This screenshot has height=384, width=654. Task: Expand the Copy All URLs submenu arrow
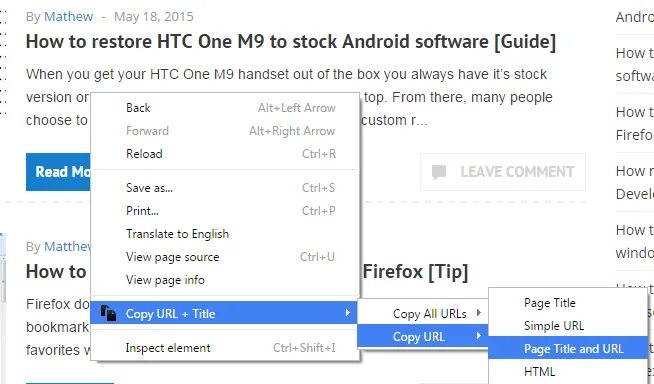click(478, 313)
